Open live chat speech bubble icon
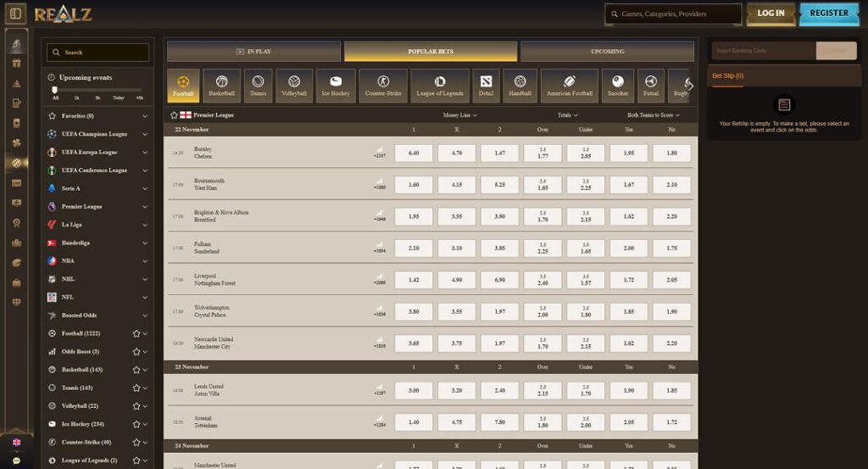The image size is (868, 469). pos(16,461)
